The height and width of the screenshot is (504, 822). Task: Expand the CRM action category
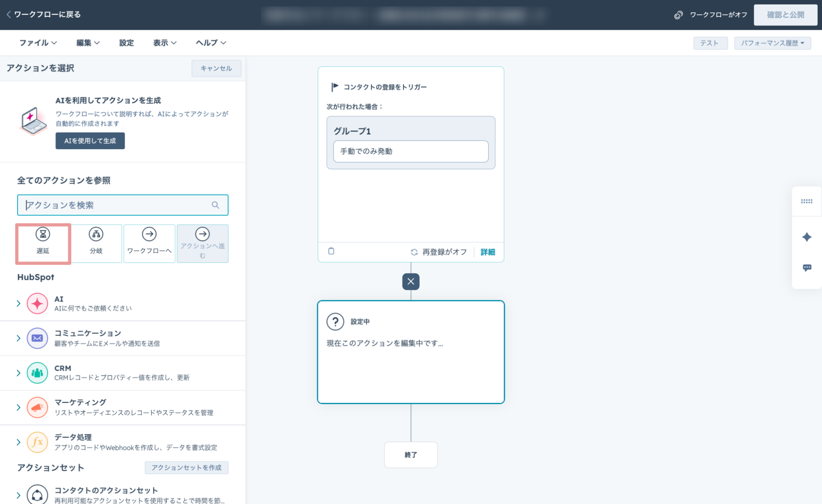point(19,373)
